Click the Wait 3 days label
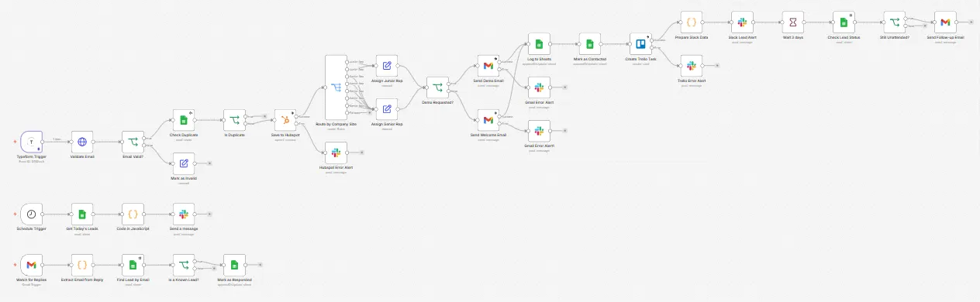Screen dimensions: 980x302 (x=794, y=37)
